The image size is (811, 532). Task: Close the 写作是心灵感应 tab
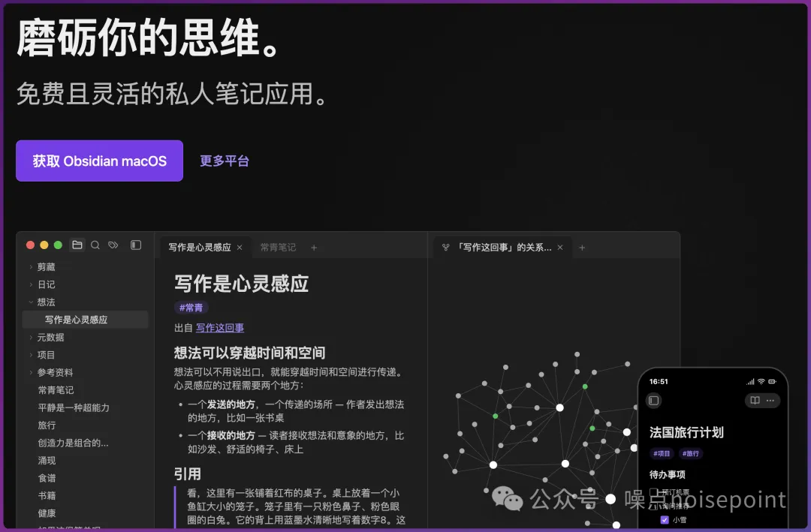coord(240,248)
